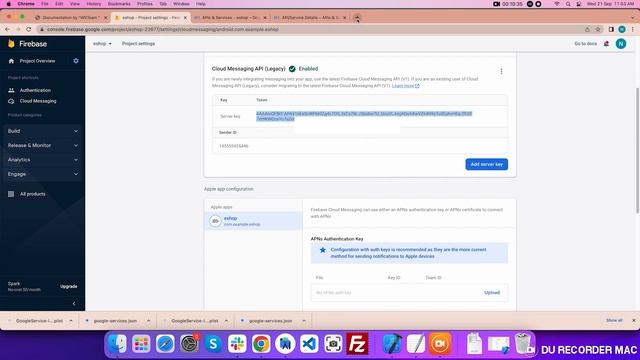Viewport: 640px width, 360px height.
Task: Open first google-services.json download options arrow
Action: 149,321
